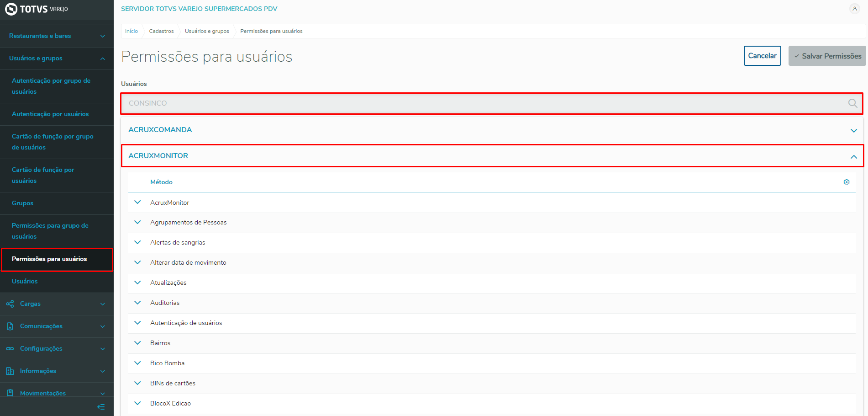Click the Movimentações icon

click(10, 393)
